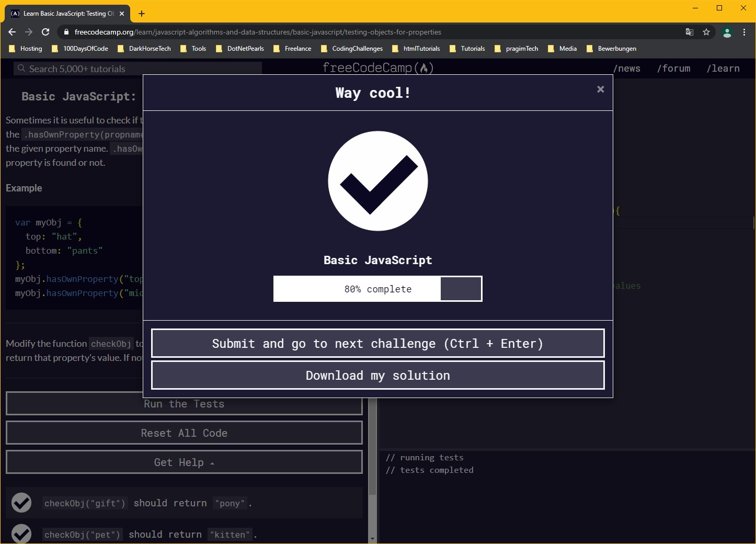This screenshot has width=756, height=544.
Task: Expand the CodingChallenges bookmark folder
Action: point(352,49)
